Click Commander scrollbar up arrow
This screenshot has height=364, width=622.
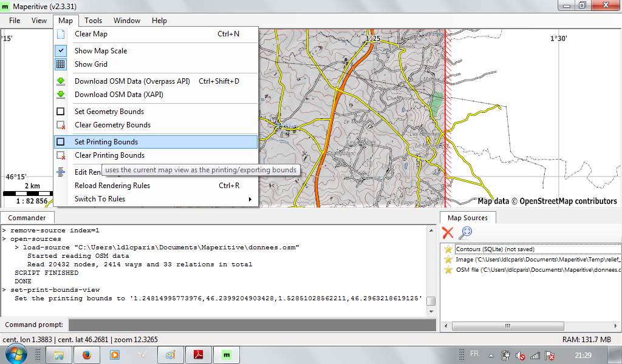click(x=431, y=230)
